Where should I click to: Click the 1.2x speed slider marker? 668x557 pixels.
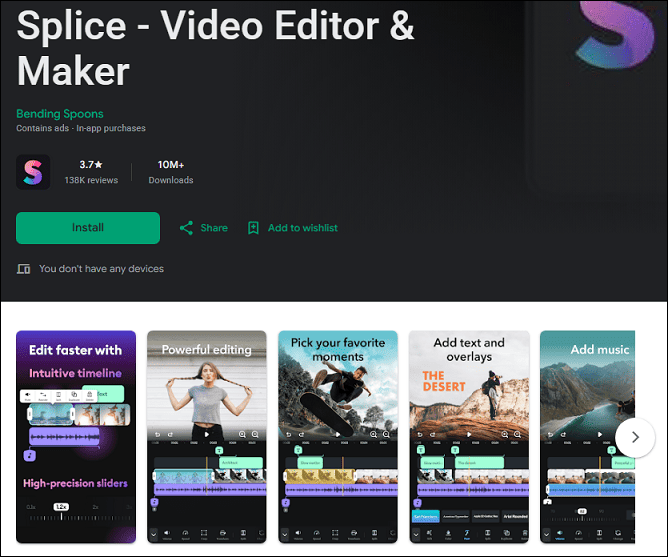coord(61,507)
